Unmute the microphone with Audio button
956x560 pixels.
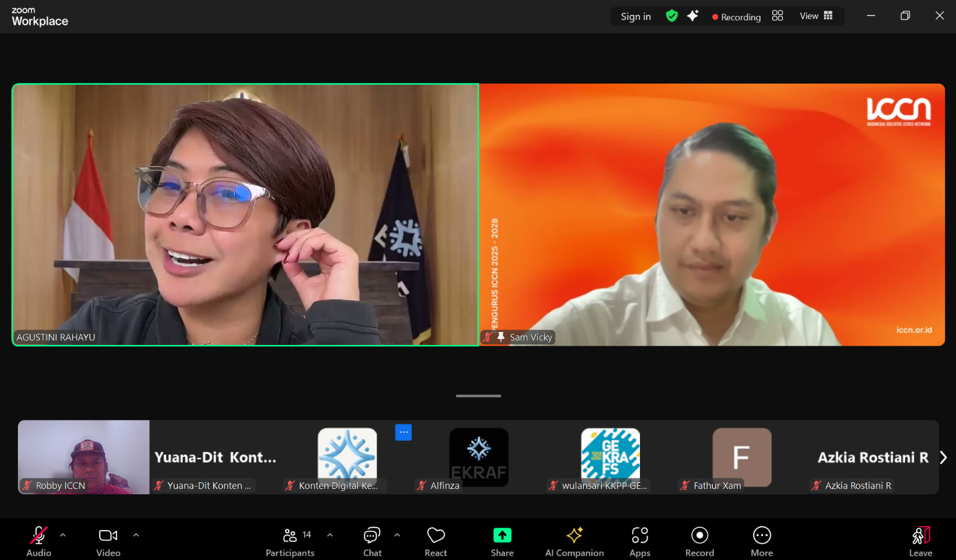click(x=39, y=541)
